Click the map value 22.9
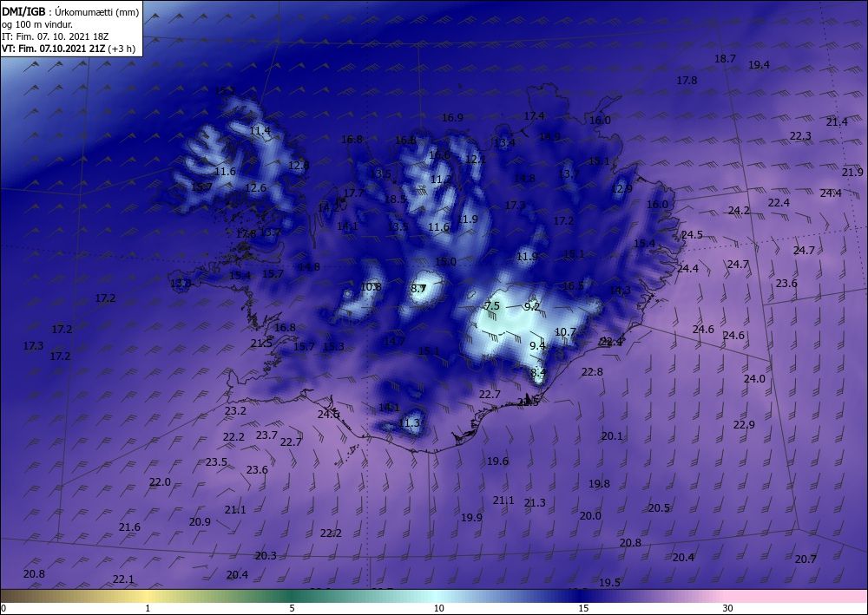The image size is (868, 615). 744,425
